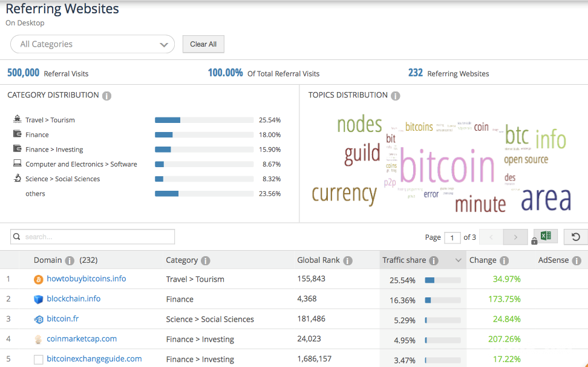Screen dimensions: 588x367
Task: Click the Travel > Tourism ship icon
Action: click(x=18, y=119)
